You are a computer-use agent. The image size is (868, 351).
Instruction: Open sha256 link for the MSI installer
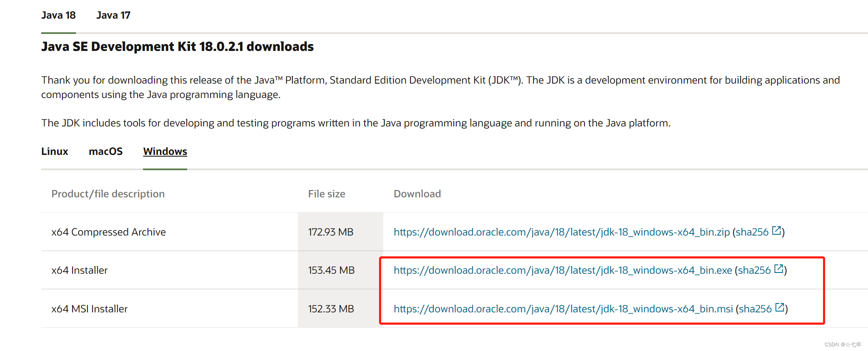coord(755,309)
